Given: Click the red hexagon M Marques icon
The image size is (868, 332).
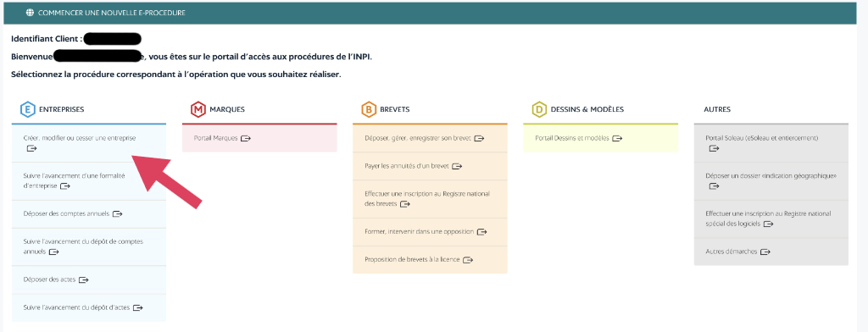Looking at the screenshot, I should 198,109.
